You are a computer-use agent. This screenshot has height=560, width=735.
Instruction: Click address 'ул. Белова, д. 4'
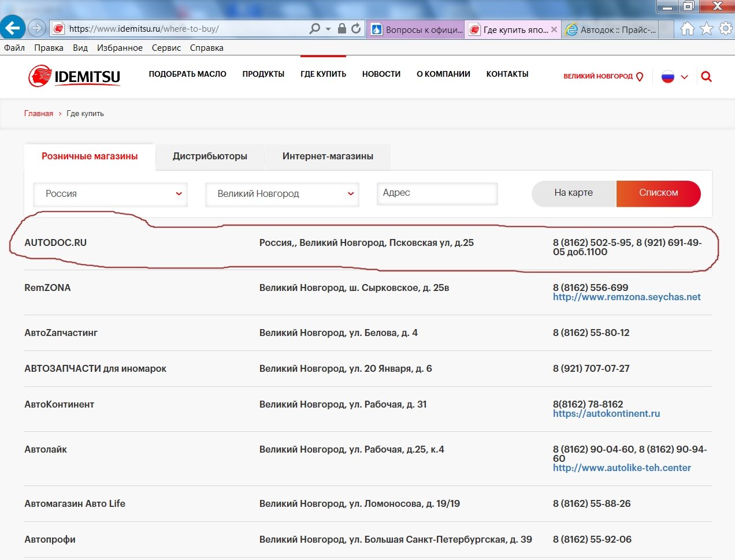[383, 333]
